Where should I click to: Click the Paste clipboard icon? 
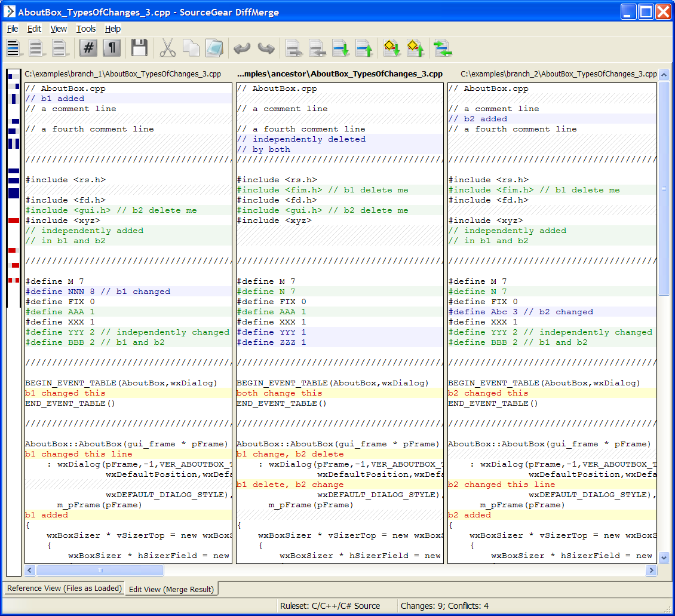(x=213, y=48)
